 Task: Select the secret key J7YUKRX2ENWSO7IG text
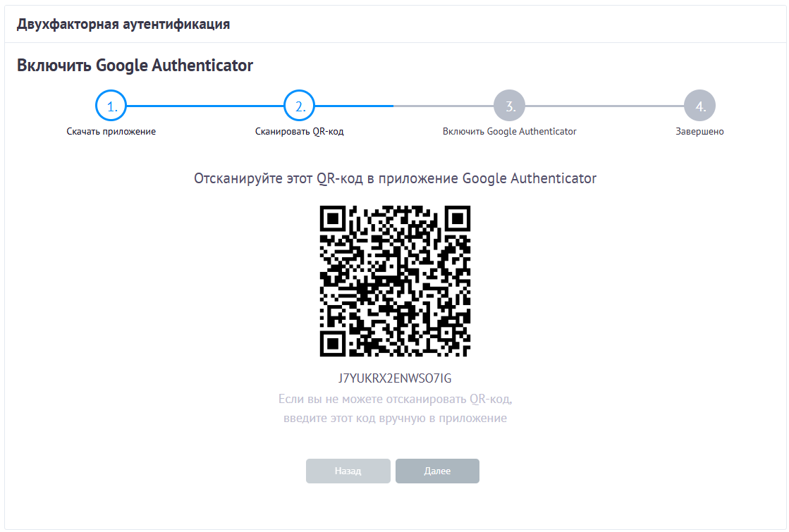[x=395, y=378]
